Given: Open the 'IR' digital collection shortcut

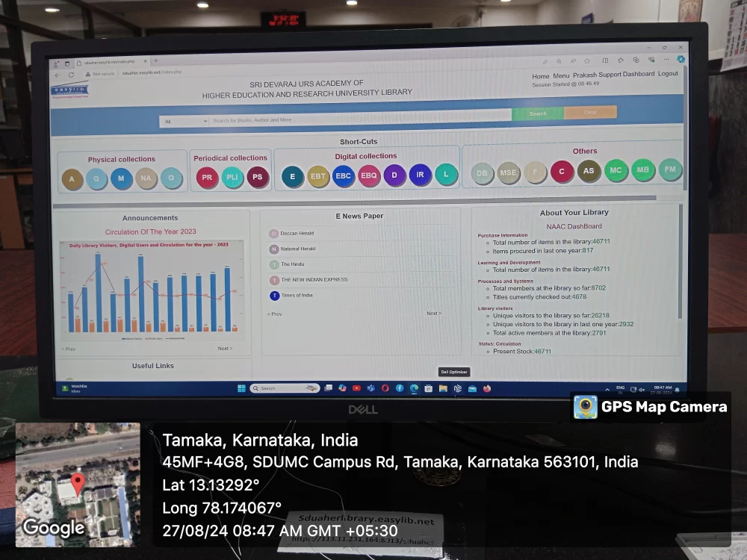Looking at the screenshot, I should [420, 175].
